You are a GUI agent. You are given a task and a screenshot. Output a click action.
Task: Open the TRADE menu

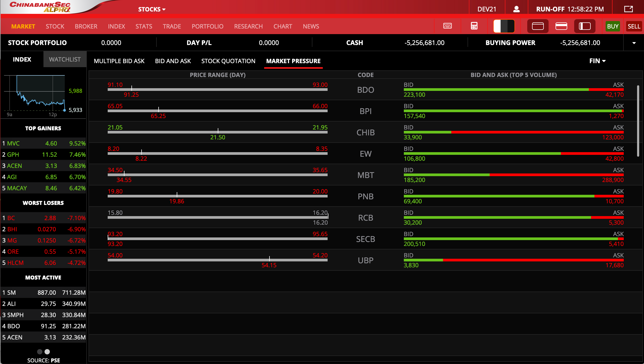172,26
